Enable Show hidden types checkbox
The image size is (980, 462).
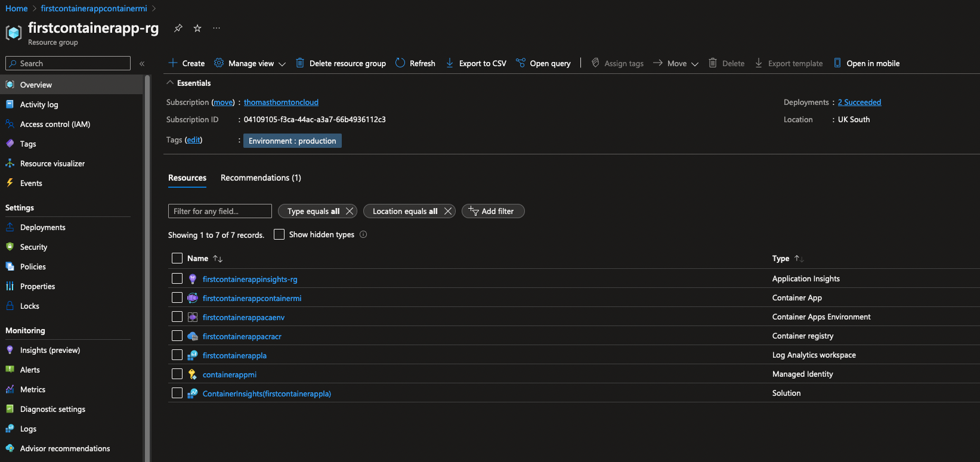[279, 234]
